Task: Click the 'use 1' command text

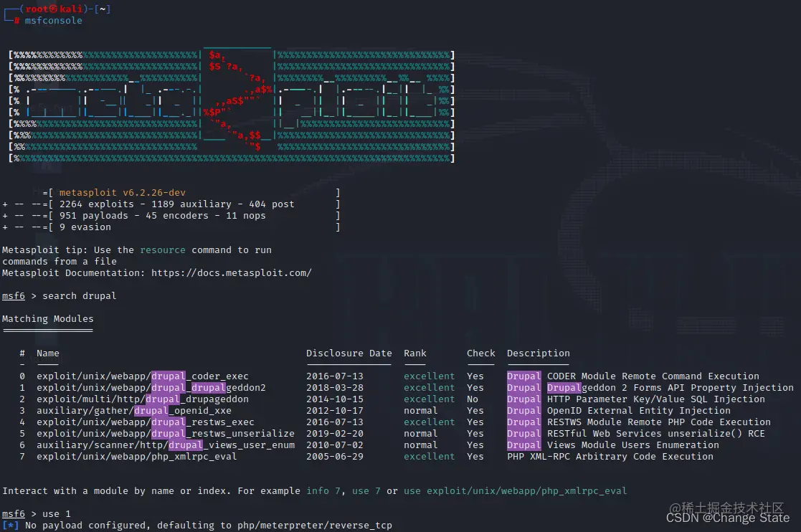Action: 56,513
